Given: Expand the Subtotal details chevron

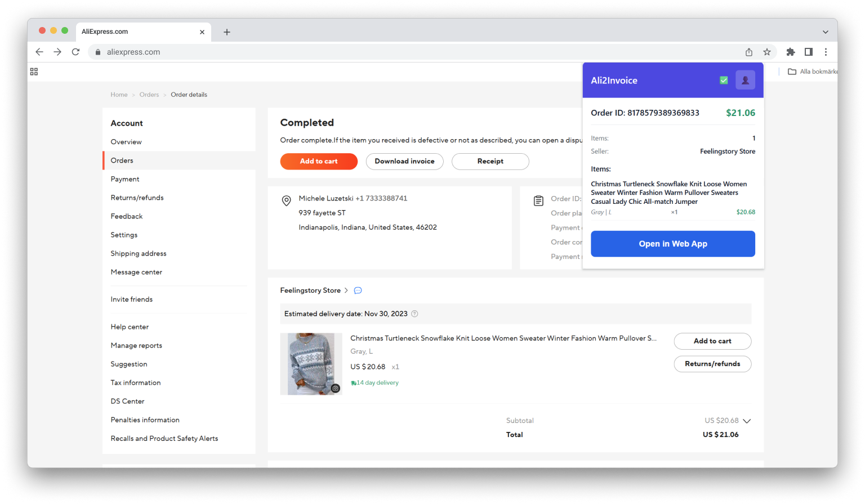Looking at the screenshot, I should (747, 421).
